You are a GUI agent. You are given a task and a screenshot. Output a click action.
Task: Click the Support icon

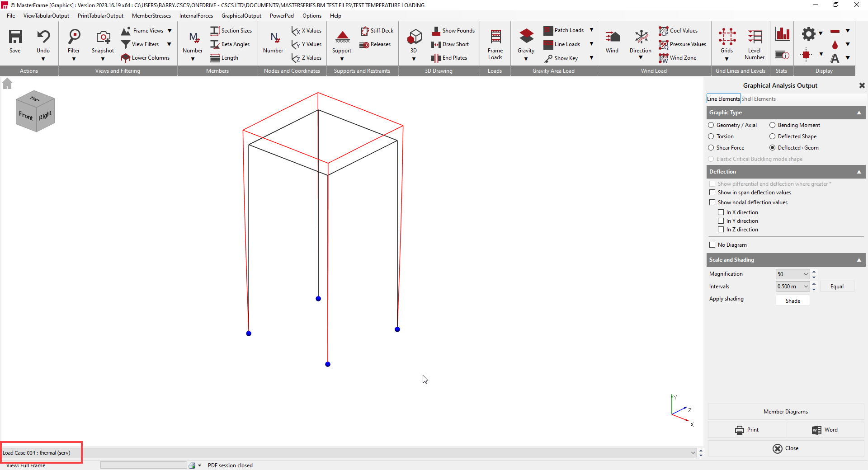coord(342,37)
